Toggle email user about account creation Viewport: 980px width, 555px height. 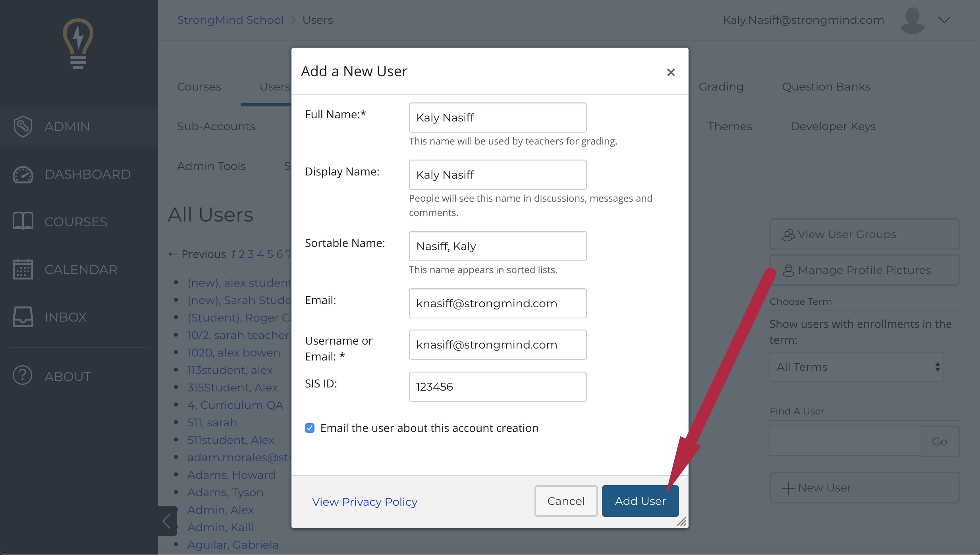pyautogui.click(x=310, y=428)
